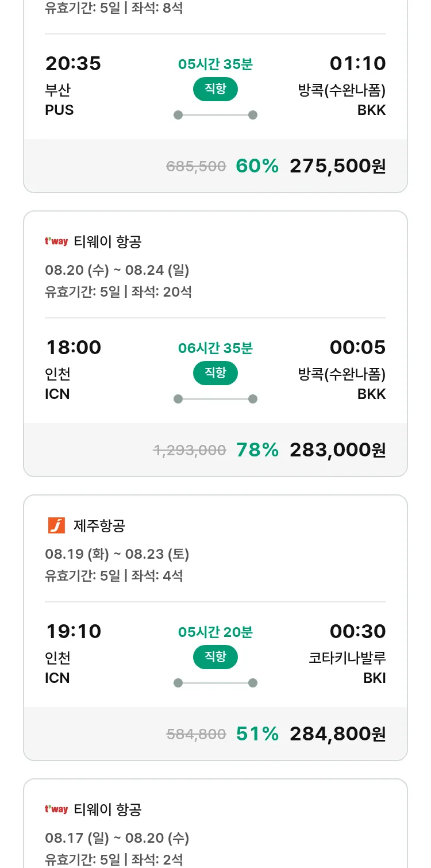The width and height of the screenshot is (431, 868).
Task: Select the 직항 badge on the Busan flight
Action: (215, 89)
